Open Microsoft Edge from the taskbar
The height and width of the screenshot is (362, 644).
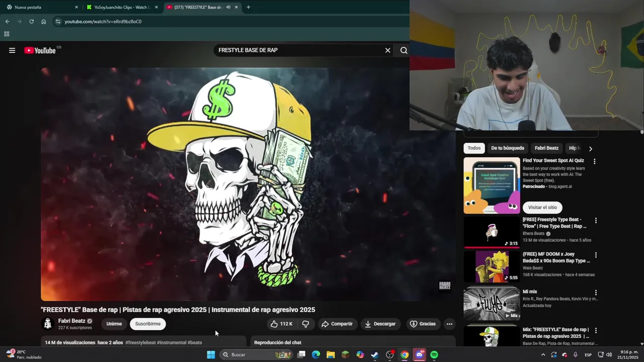tap(315, 355)
